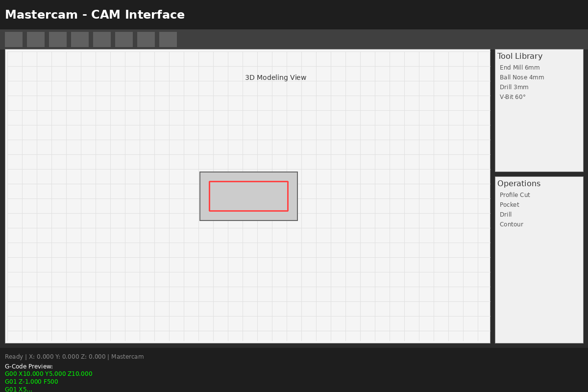This screenshot has height=392, width=588.
Task: Select End Mill 6mm from Tool Library
Action: [519, 68]
